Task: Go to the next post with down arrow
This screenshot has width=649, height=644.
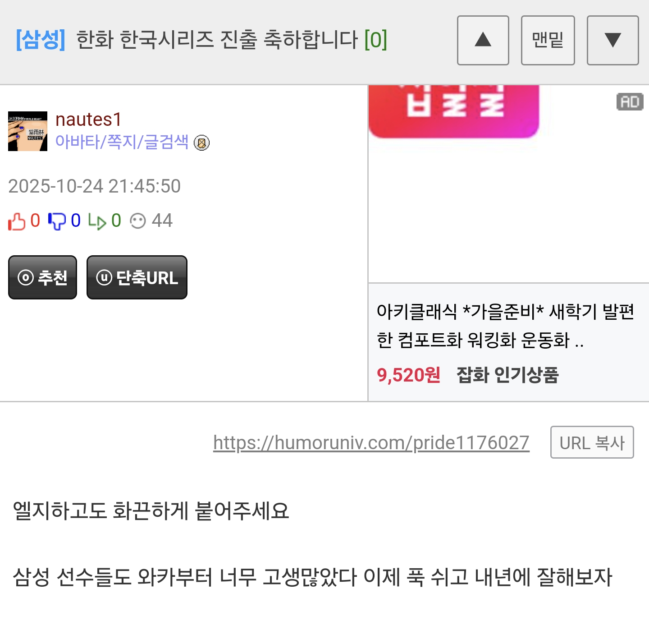Action: point(612,40)
